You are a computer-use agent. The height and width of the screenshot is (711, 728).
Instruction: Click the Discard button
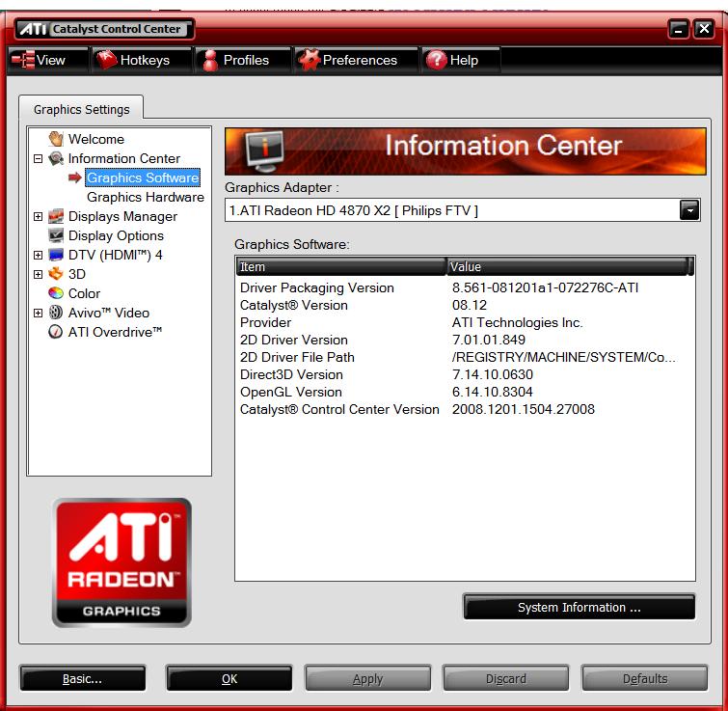coord(505,678)
